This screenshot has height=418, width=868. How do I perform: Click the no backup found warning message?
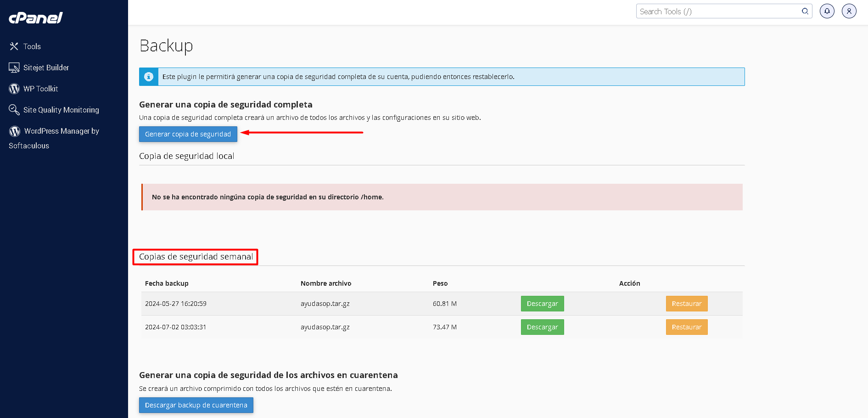442,197
